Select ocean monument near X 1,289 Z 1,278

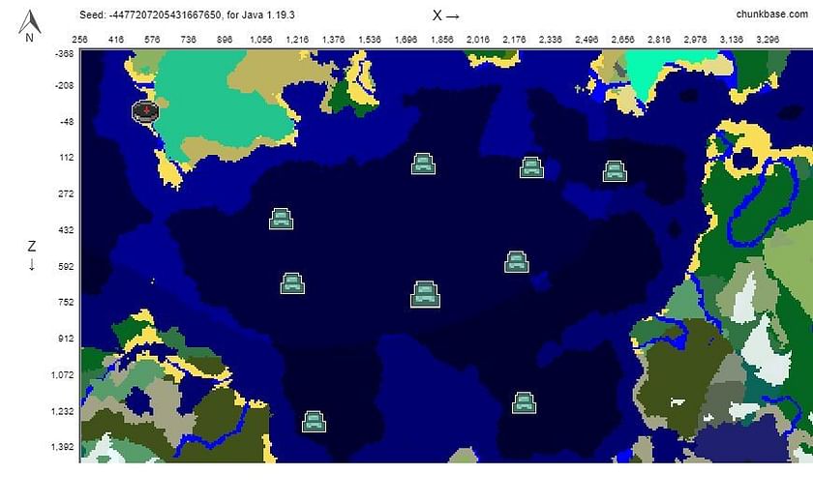tap(314, 421)
